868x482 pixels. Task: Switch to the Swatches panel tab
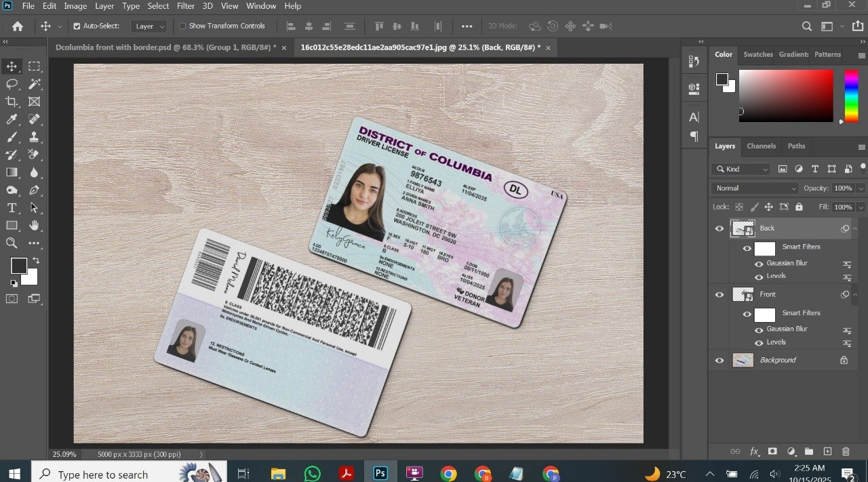[757, 54]
